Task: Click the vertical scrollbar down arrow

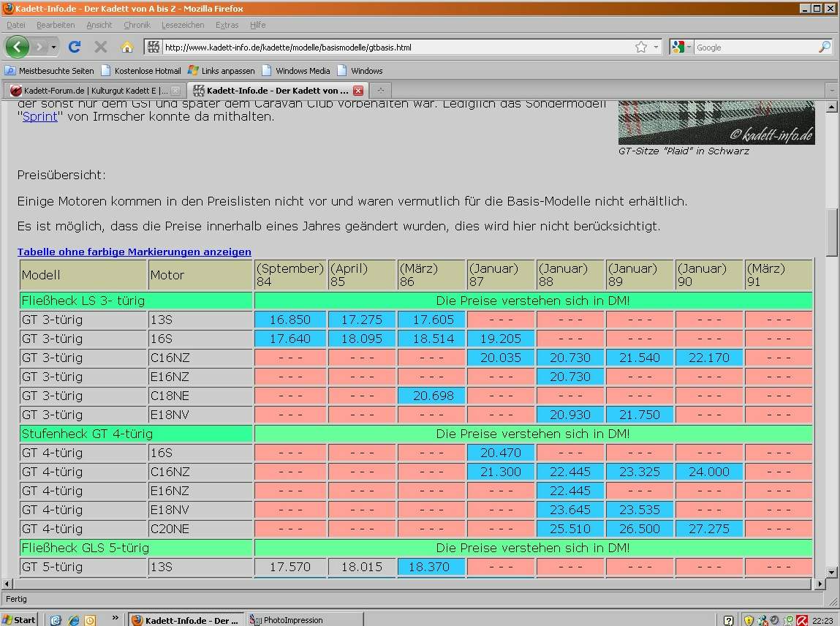Action: click(x=831, y=572)
